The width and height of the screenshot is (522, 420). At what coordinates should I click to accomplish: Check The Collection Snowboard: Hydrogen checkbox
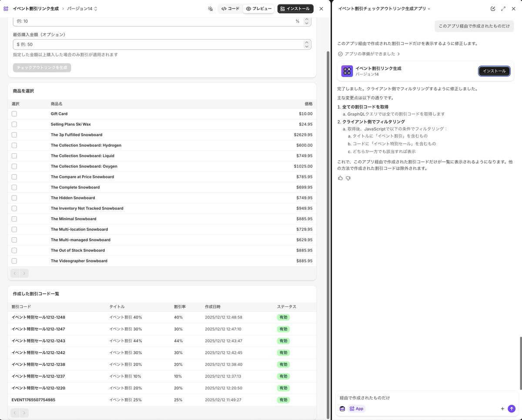14,145
